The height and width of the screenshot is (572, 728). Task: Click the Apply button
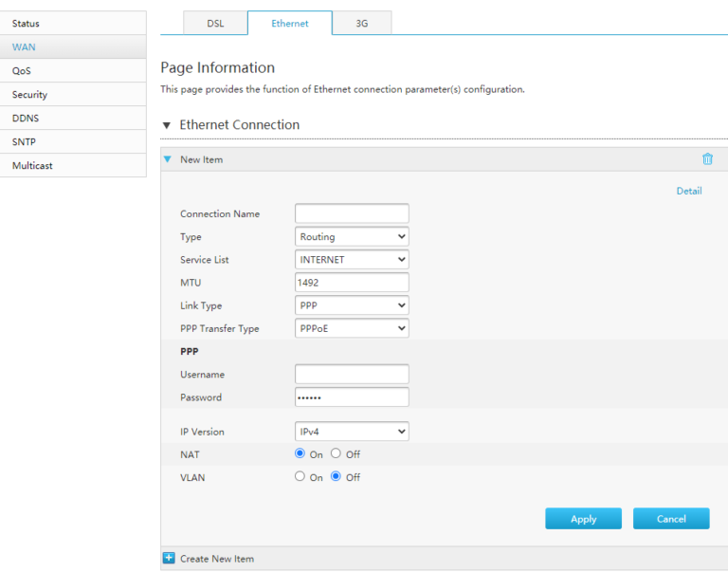click(583, 519)
